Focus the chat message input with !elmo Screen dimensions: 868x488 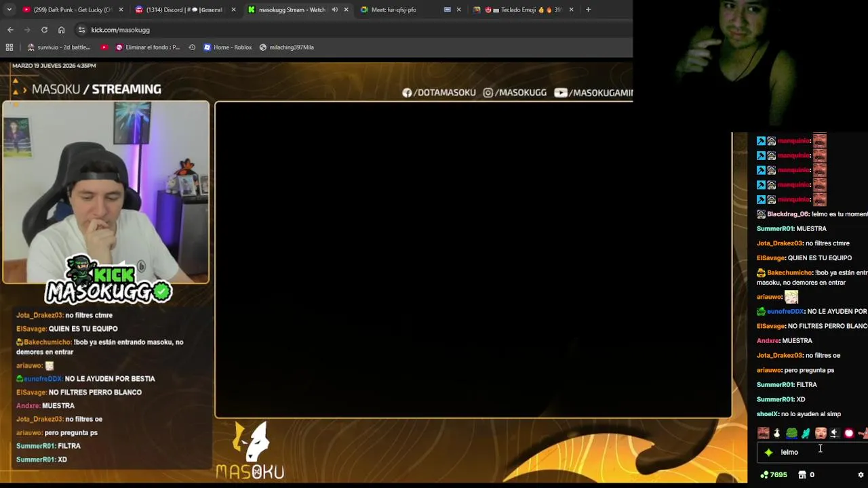[x=814, y=452]
